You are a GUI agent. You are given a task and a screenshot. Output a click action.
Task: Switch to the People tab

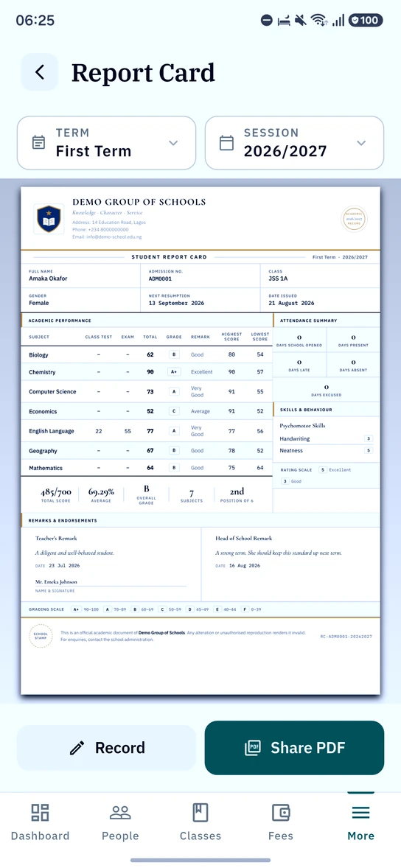[x=120, y=822]
